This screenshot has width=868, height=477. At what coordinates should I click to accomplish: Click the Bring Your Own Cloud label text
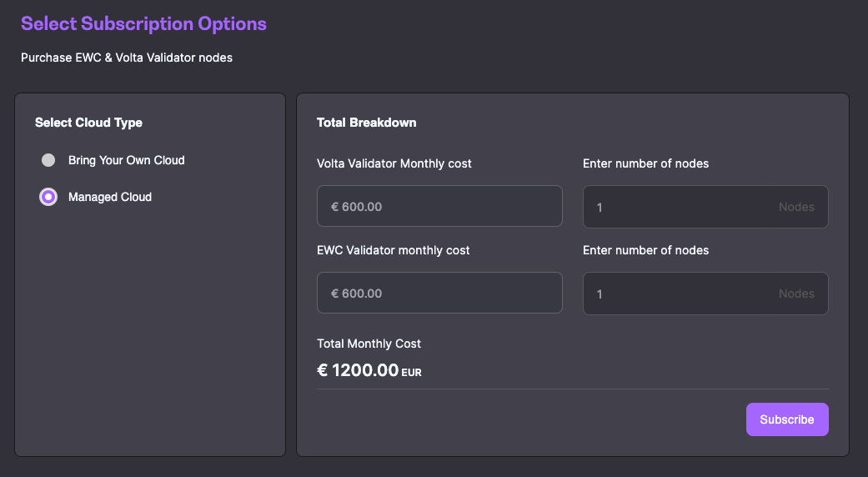[127, 160]
